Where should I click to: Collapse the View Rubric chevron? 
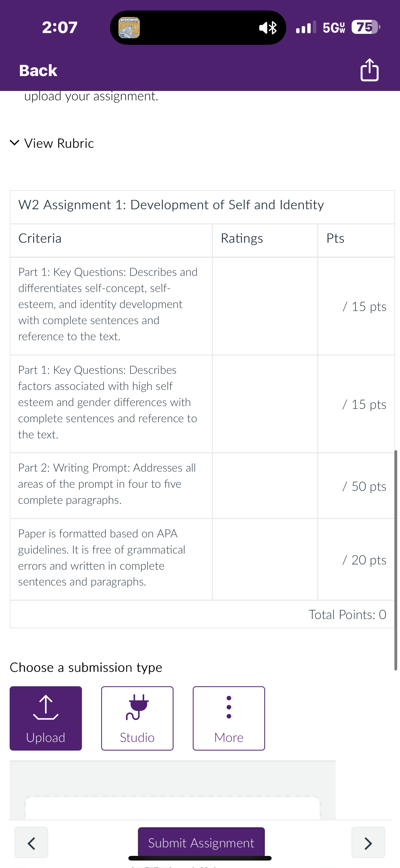(x=15, y=142)
